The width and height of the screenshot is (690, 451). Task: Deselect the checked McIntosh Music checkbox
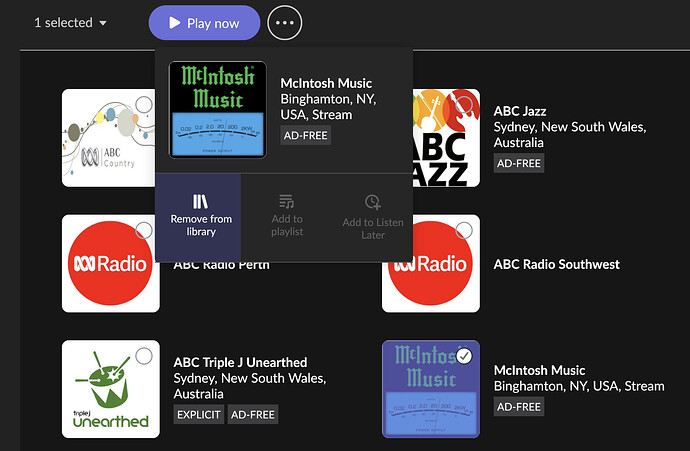coord(464,356)
